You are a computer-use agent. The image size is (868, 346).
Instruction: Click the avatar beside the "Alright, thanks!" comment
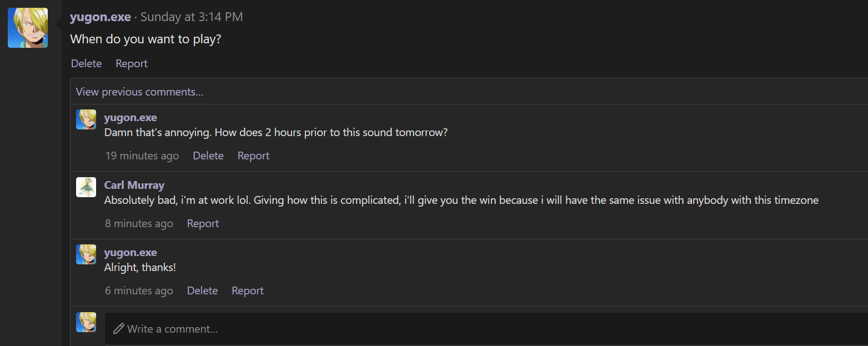click(86, 254)
